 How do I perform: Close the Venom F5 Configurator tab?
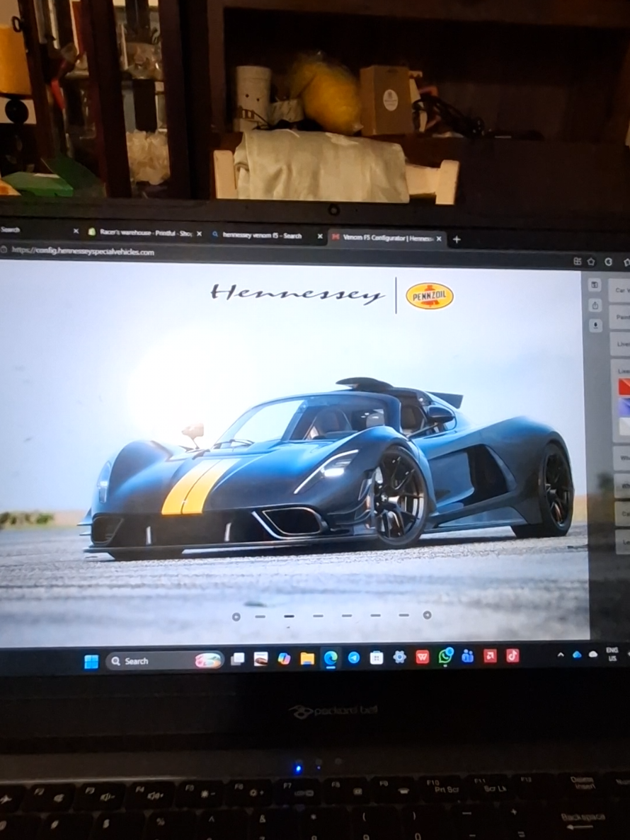point(440,239)
